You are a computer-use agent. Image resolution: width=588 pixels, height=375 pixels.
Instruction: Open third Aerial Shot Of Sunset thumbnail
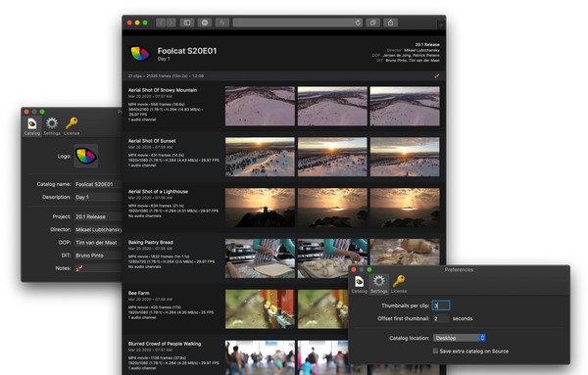405,157
